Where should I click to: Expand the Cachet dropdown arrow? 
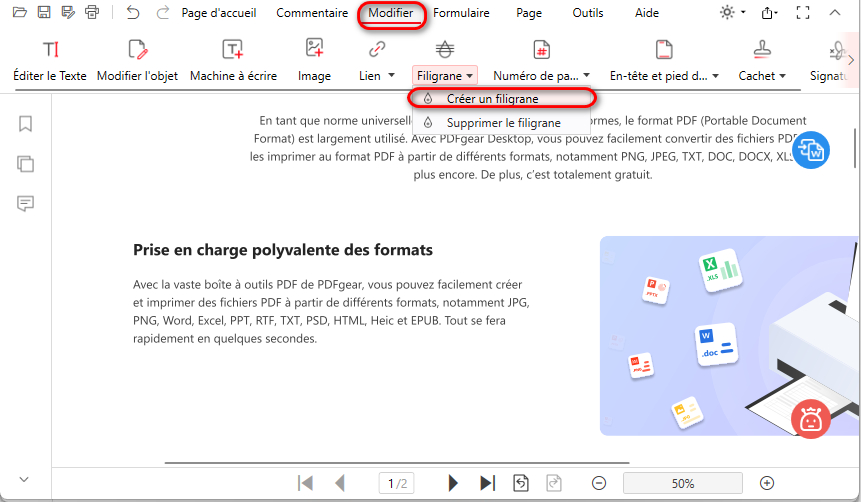[x=782, y=76]
